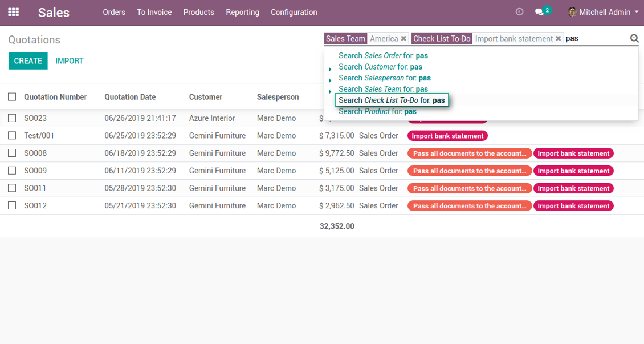644x344 pixels.
Task: Tick the checkbox for SO023
Action: pos(12,118)
